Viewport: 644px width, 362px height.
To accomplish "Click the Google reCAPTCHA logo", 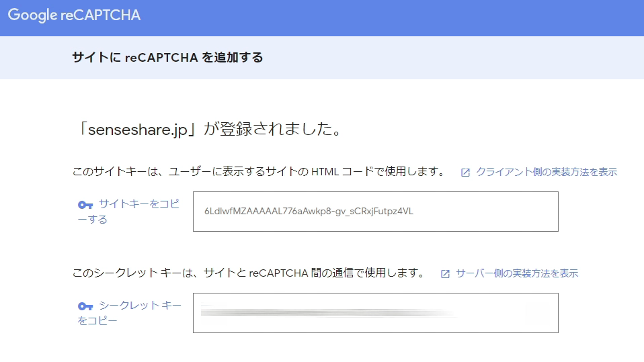I will pos(74,15).
